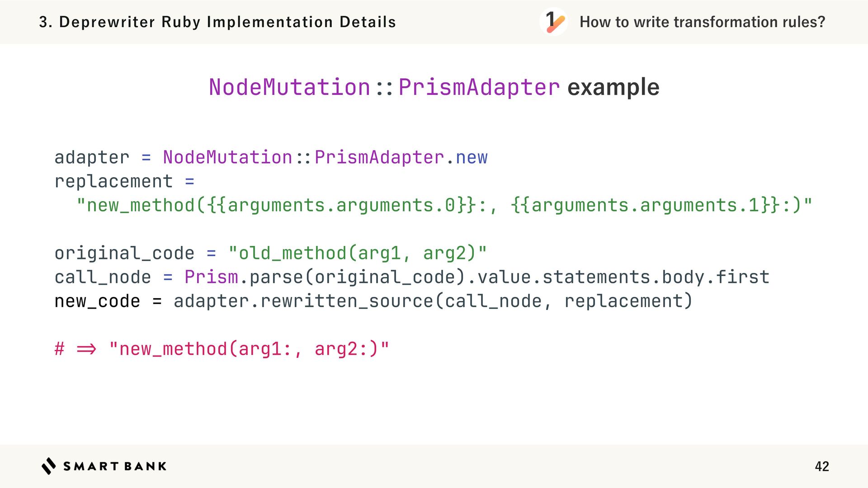The width and height of the screenshot is (868, 488).
Task: Click 'rewritten_source' method name
Action: [347, 301]
